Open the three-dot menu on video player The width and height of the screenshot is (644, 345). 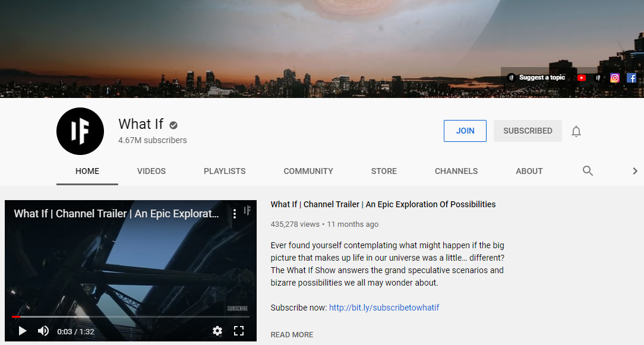235,214
